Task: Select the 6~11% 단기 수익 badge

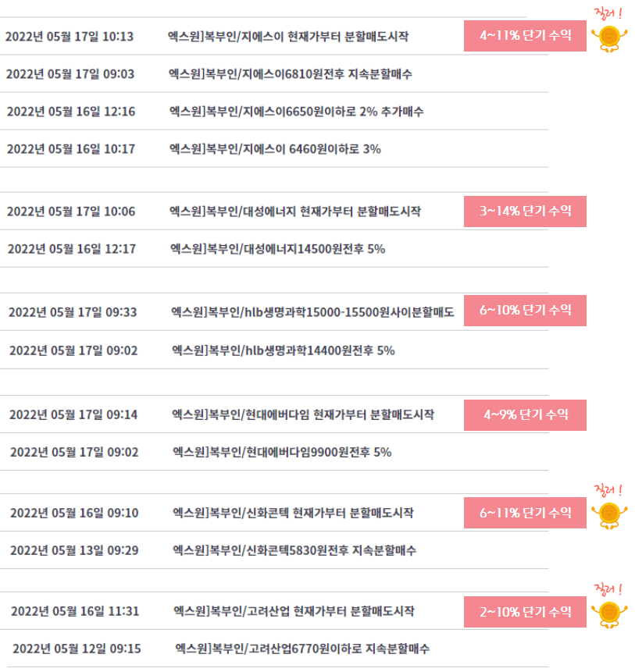Action: (525, 513)
